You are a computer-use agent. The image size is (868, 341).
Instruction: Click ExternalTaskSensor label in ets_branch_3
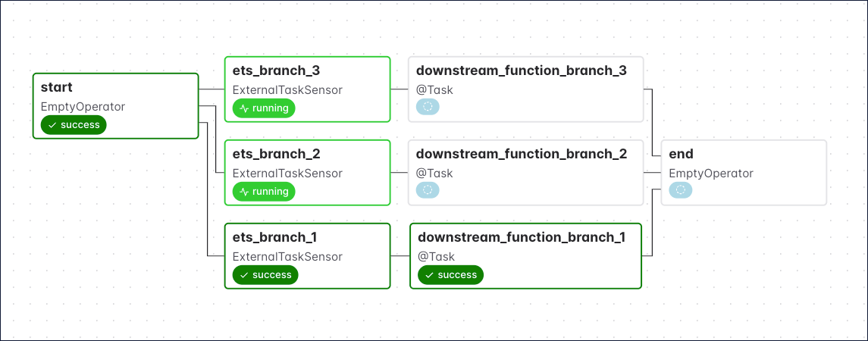287,90
